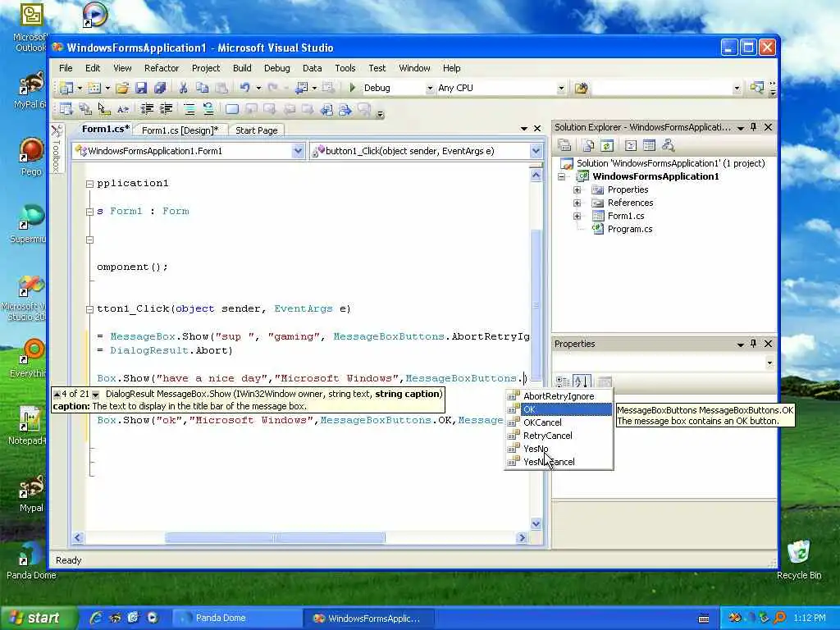Image resolution: width=840 pixels, height=630 pixels.
Task: Start debugging with the green play arrow
Action: click(353, 87)
